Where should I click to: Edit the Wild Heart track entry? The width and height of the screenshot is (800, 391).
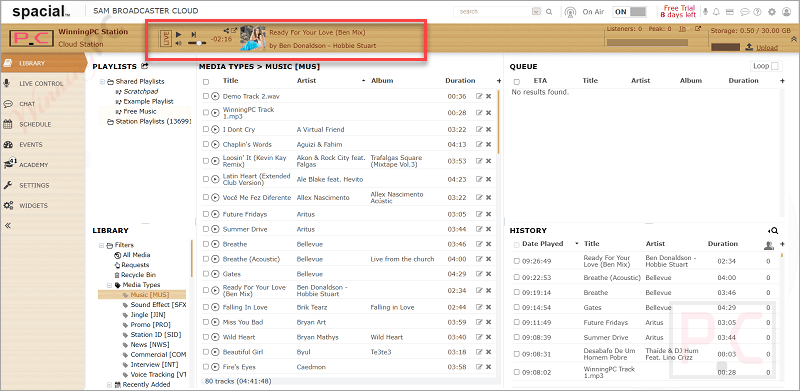tap(479, 337)
